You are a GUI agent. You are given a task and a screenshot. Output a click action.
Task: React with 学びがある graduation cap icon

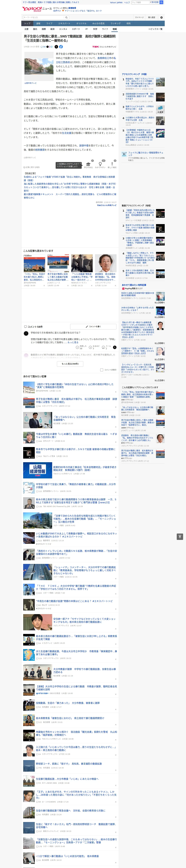[89, 164]
